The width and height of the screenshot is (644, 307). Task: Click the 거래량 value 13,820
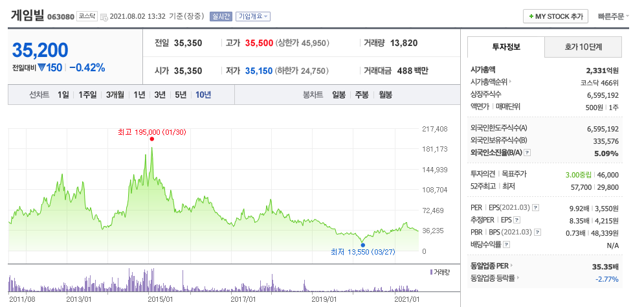pos(404,43)
